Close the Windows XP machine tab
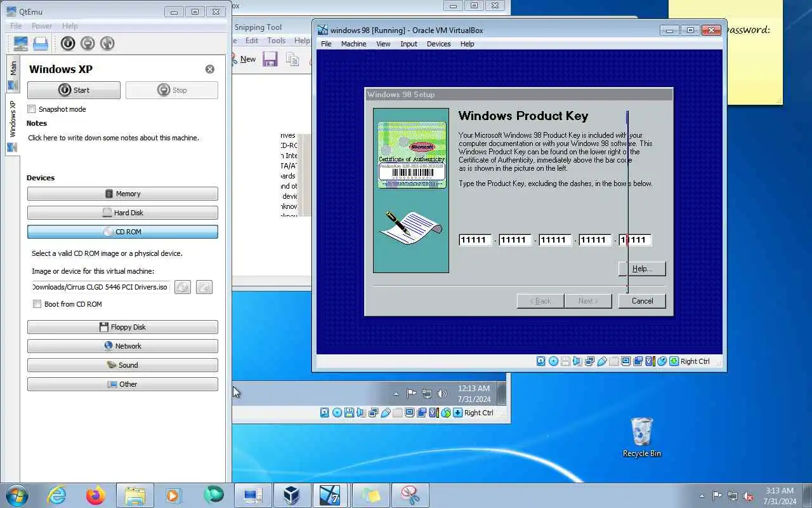 (x=210, y=69)
